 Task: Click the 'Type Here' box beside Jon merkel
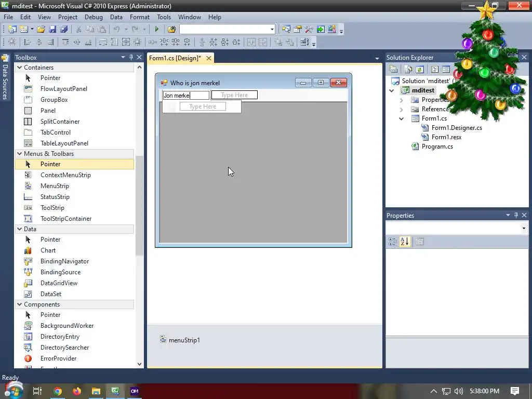point(234,95)
